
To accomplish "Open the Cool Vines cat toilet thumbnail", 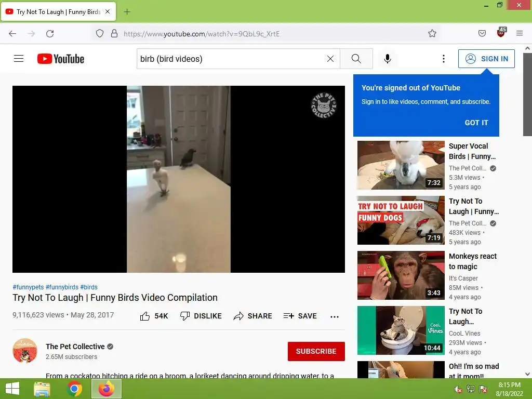I will [401, 330].
